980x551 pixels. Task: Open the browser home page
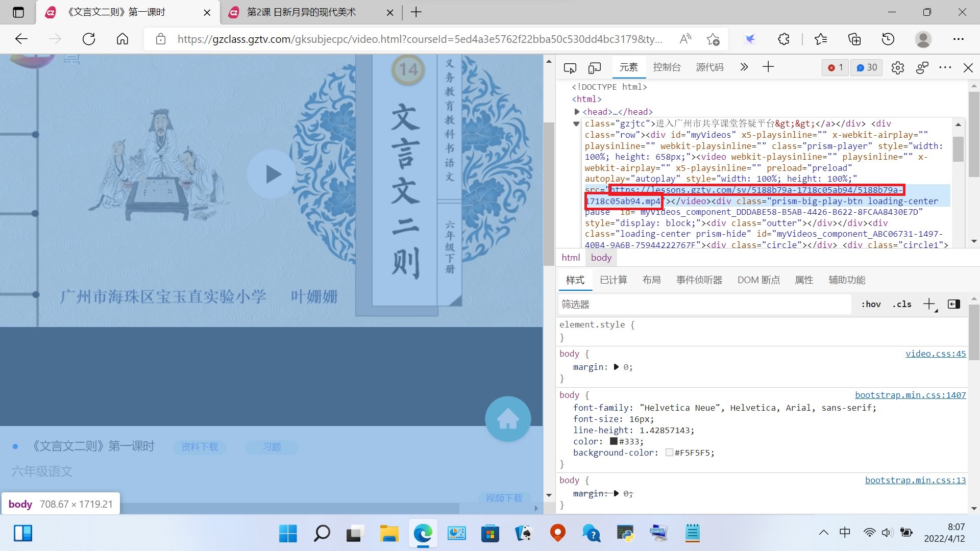(x=122, y=39)
